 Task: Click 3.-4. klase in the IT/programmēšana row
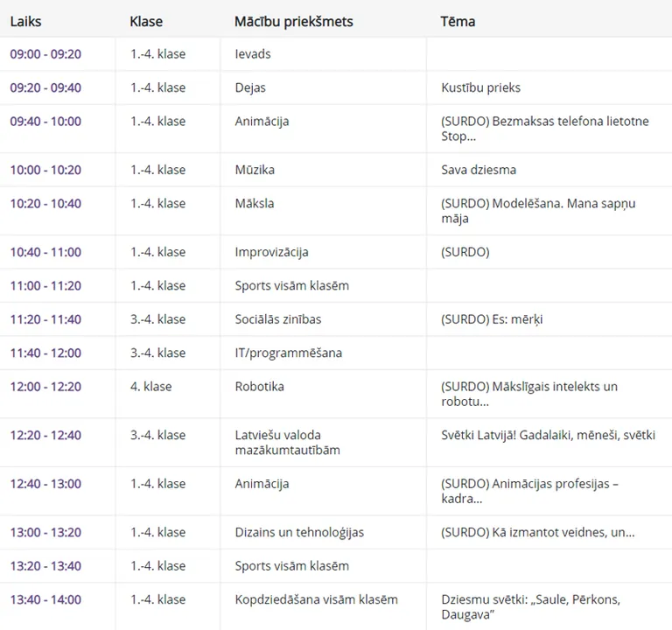158,353
